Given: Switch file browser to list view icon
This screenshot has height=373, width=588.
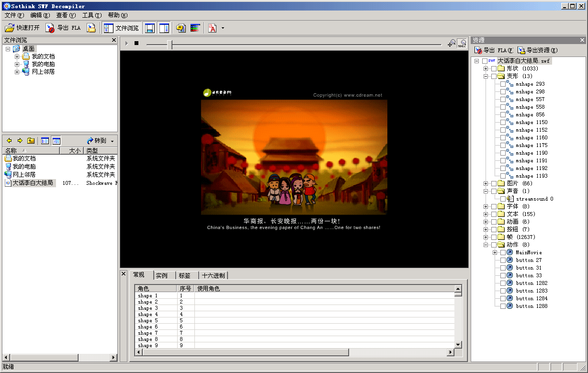Looking at the screenshot, I should pyautogui.click(x=45, y=141).
